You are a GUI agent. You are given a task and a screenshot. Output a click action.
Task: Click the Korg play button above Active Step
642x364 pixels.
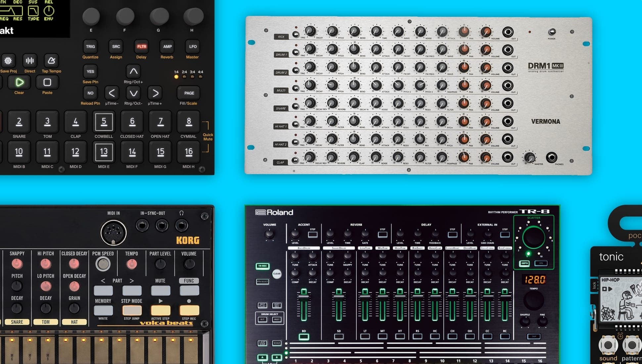click(160, 310)
